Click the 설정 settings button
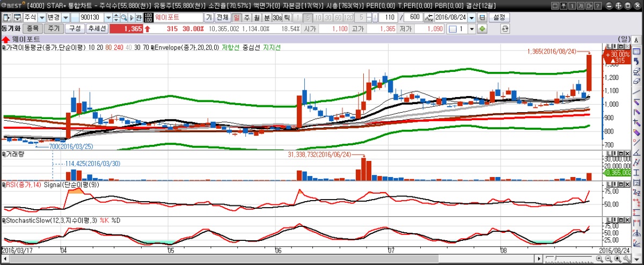644x265 pixels. click(499, 18)
